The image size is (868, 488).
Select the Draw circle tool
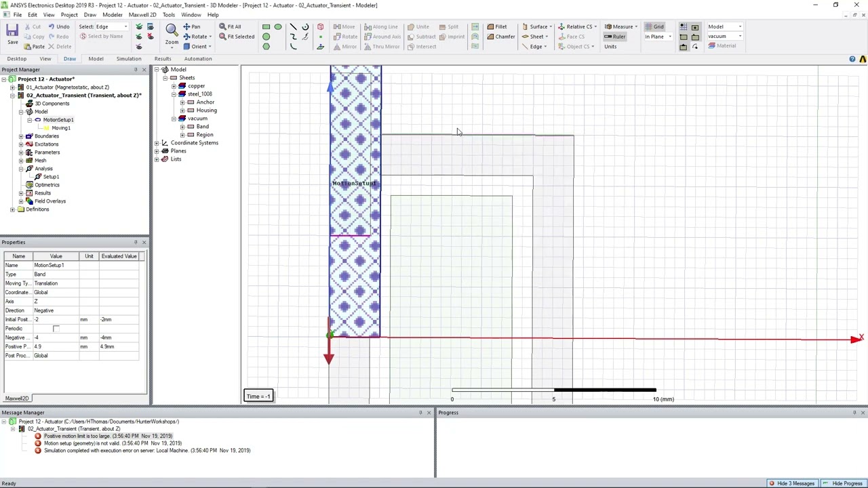click(266, 36)
